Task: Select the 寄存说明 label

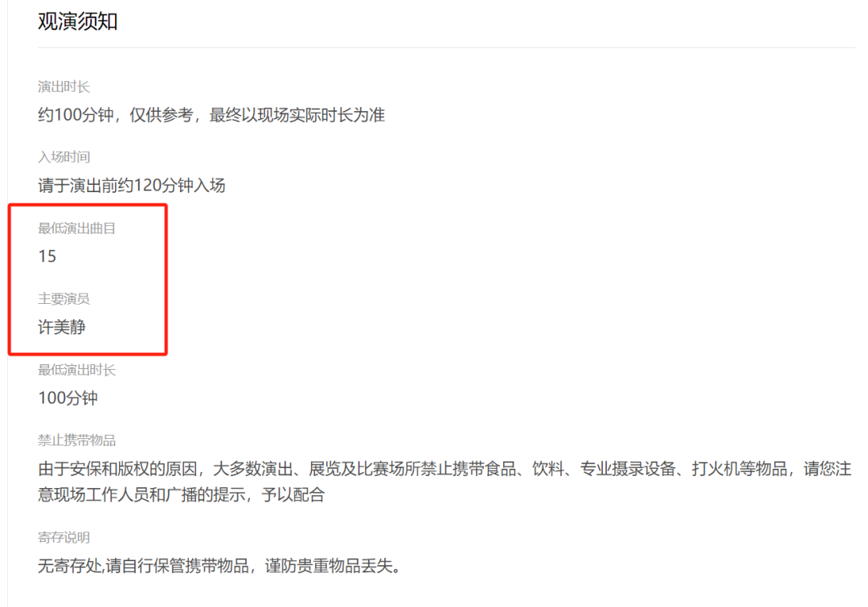Action: (63, 538)
